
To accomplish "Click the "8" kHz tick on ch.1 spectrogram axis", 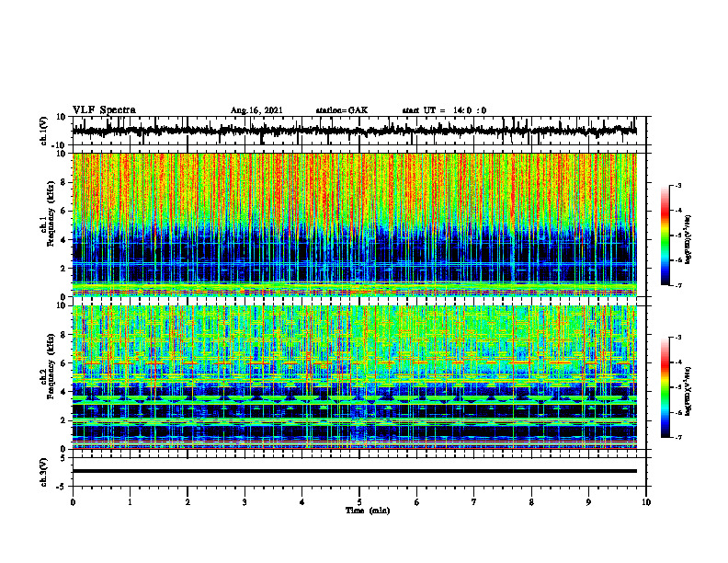I will 63,182.
